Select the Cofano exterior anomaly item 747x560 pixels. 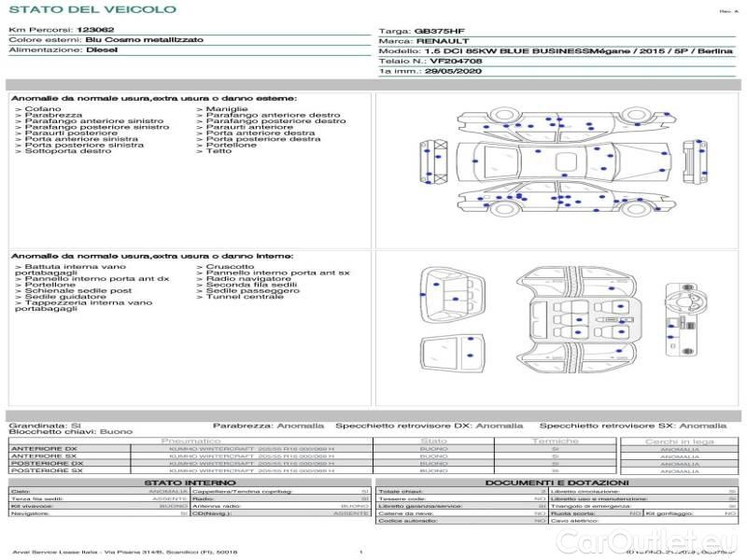pos(43,109)
